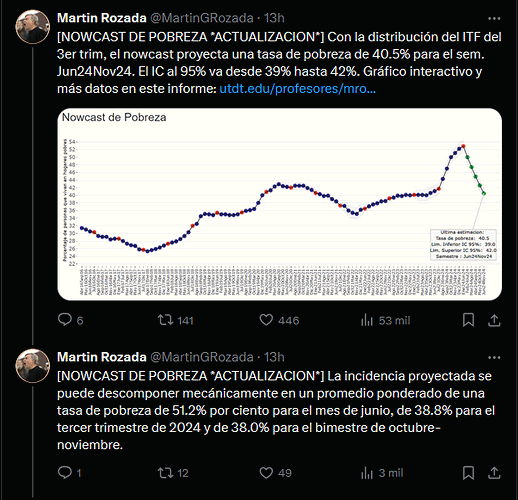Like the second tweet with 49 likes
The width and height of the screenshot is (518, 500).
[275, 473]
